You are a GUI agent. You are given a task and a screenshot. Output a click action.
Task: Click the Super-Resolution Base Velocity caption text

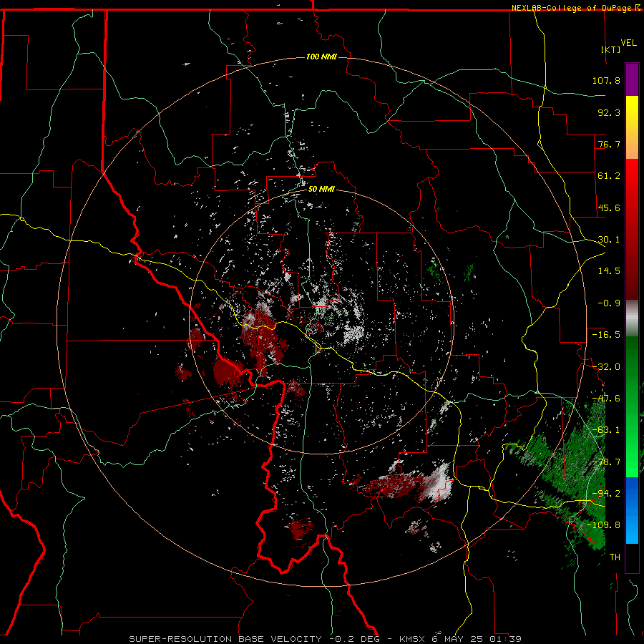(225, 639)
